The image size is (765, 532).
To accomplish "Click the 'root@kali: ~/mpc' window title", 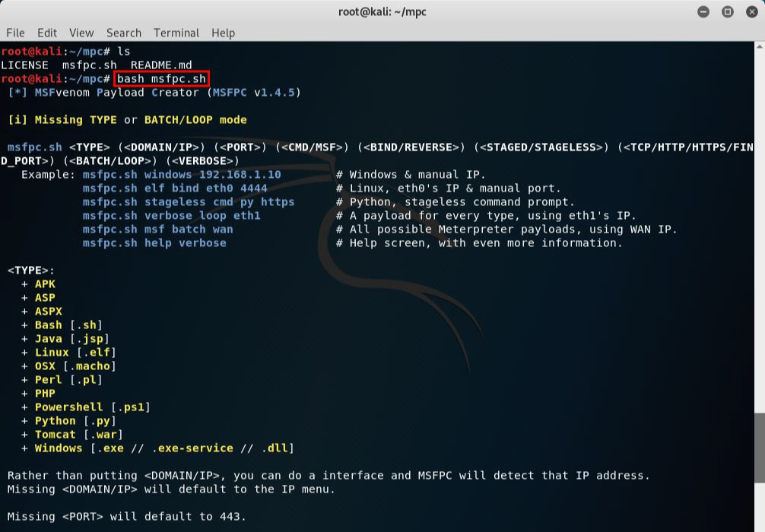I will (x=382, y=11).
